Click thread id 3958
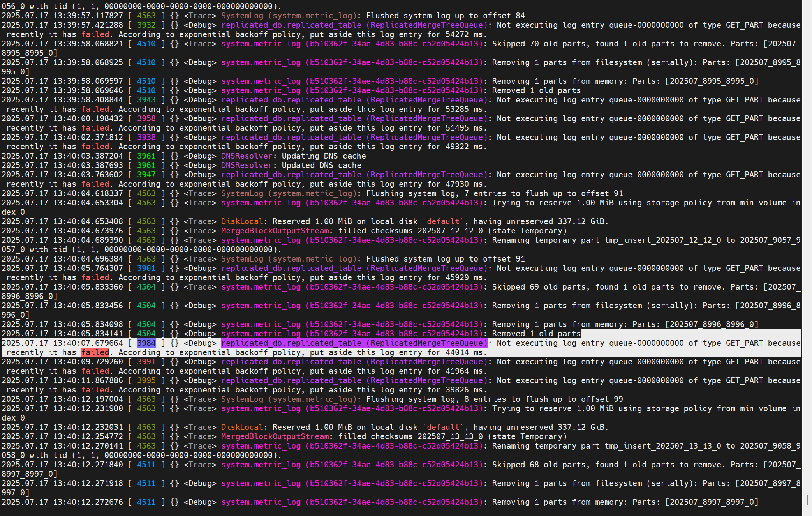This screenshot has width=812, height=516. click(146, 118)
